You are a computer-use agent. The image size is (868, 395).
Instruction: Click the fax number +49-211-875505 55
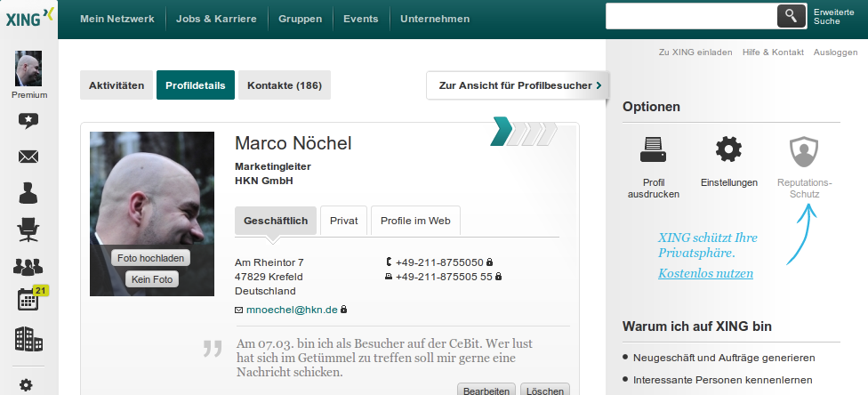point(444,277)
